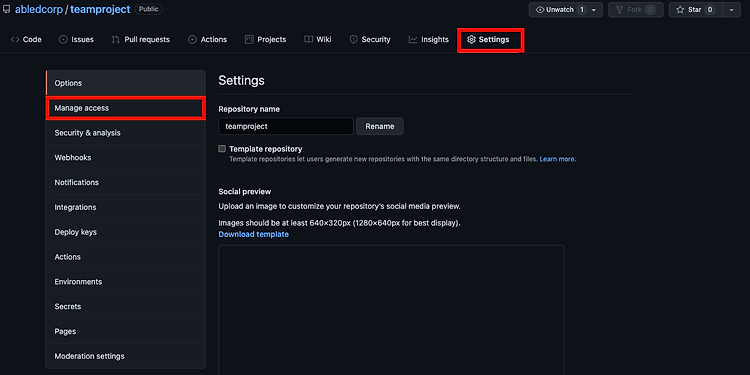Click the Insights graph icon
This screenshot has width=750, height=375.
pyautogui.click(x=413, y=40)
